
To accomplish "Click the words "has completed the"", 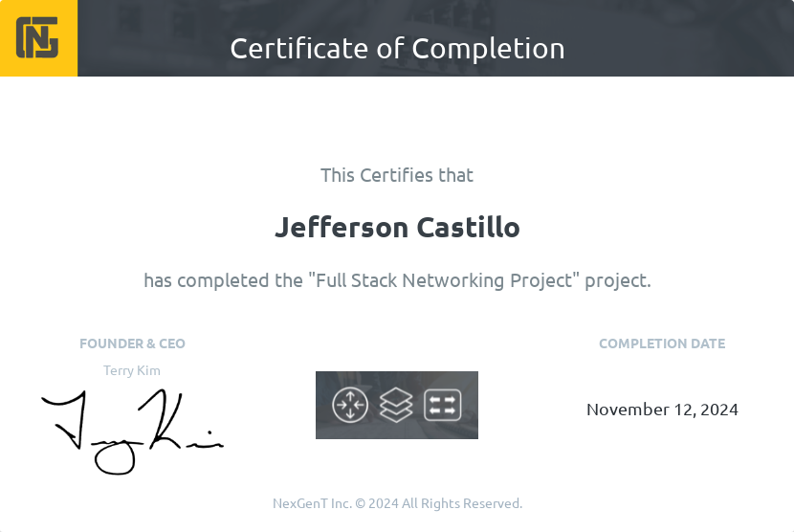I will pos(223,280).
